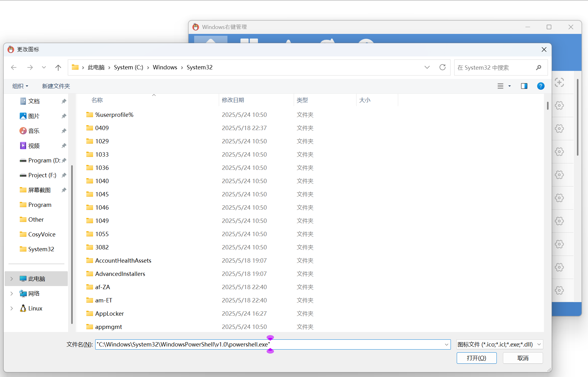This screenshot has width=588, height=377.
Task: Open the 组织 menu
Action: [20, 86]
